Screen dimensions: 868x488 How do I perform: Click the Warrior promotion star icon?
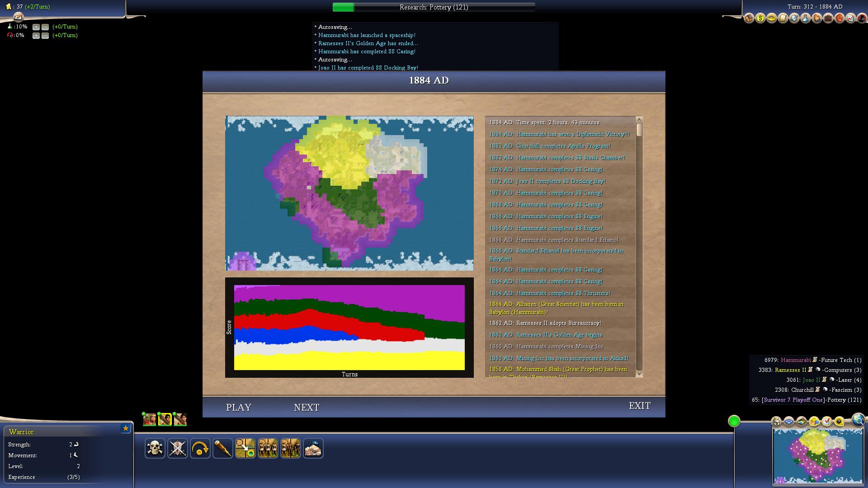[126, 428]
